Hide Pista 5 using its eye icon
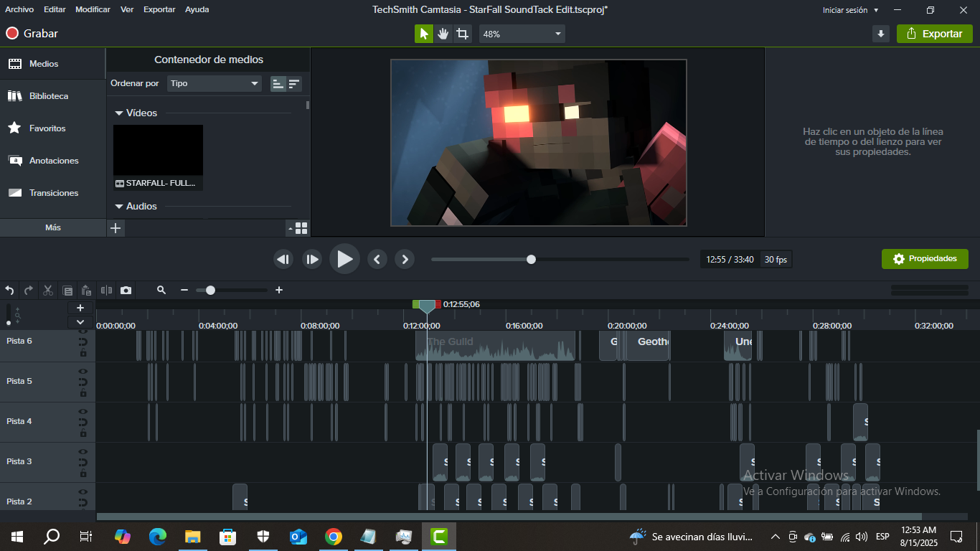The width and height of the screenshot is (980, 551). tap(83, 371)
